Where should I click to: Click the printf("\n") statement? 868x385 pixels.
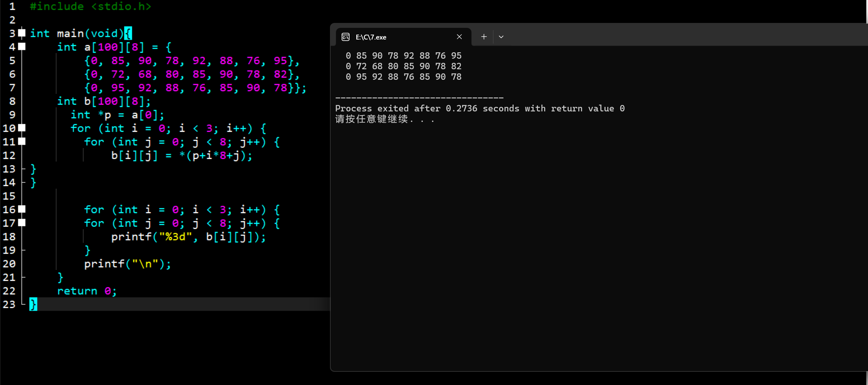[128, 264]
